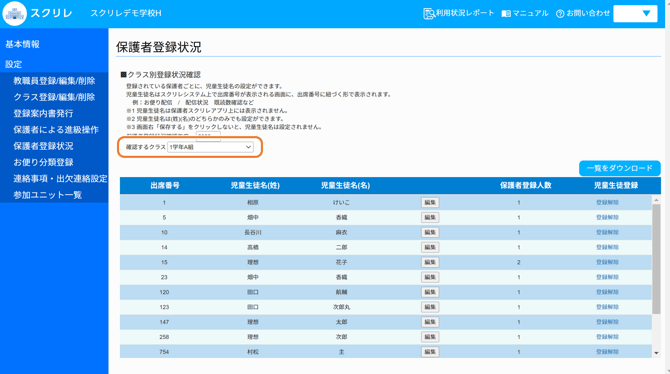
Task: Open the 確認するクラス 1学年A組 dropdown
Action: tap(210, 147)
